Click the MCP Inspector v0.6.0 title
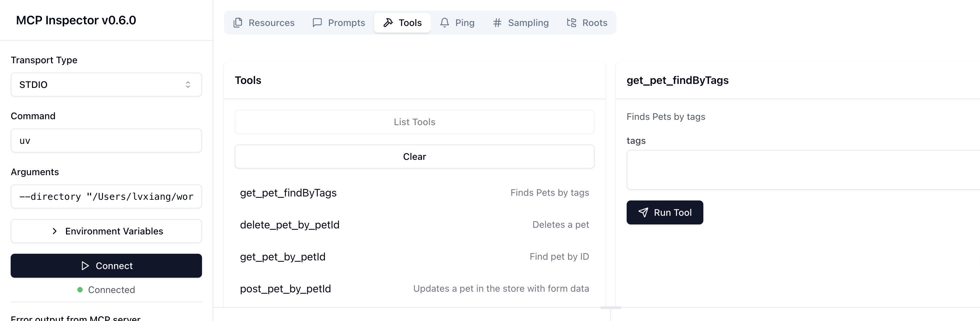 point(76,20)
